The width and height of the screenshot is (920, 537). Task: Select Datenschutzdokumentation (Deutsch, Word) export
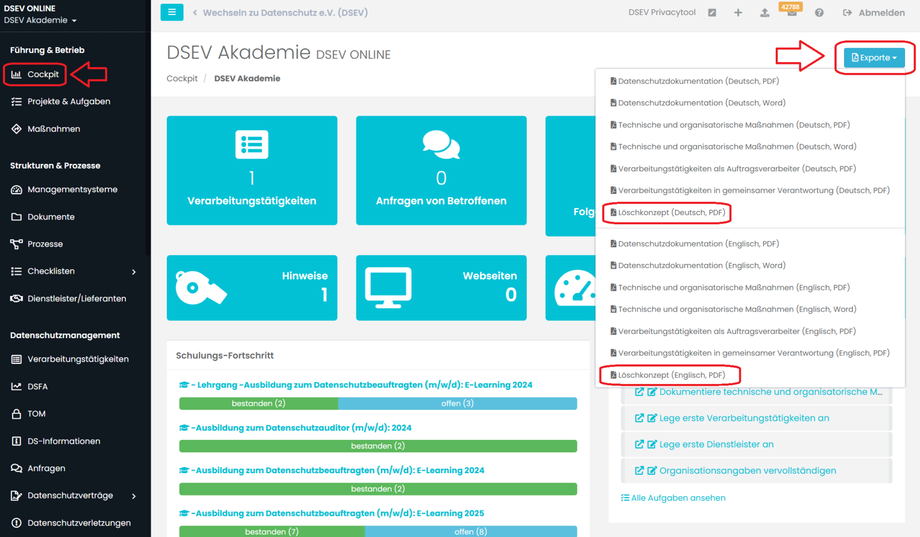tap(698, 103)
